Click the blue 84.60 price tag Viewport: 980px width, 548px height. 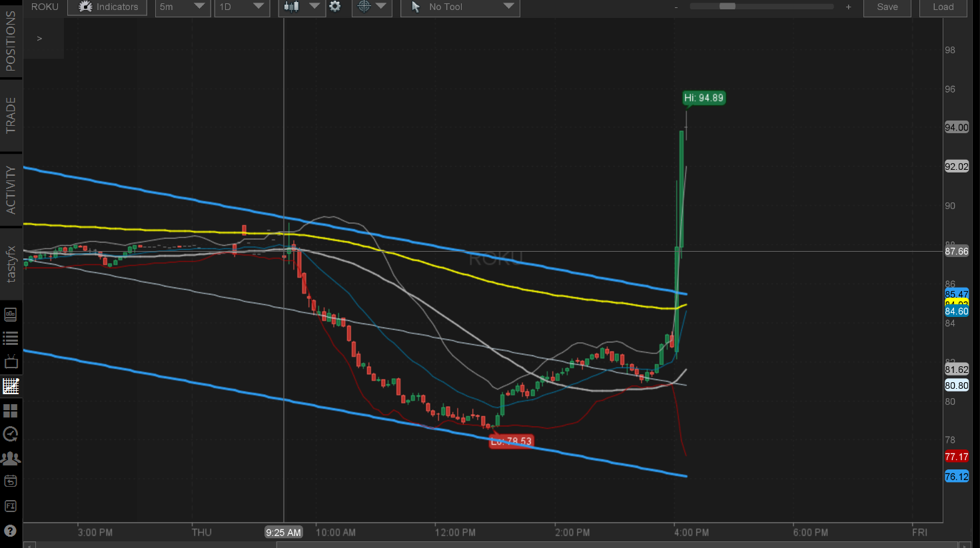click(957, 312)
